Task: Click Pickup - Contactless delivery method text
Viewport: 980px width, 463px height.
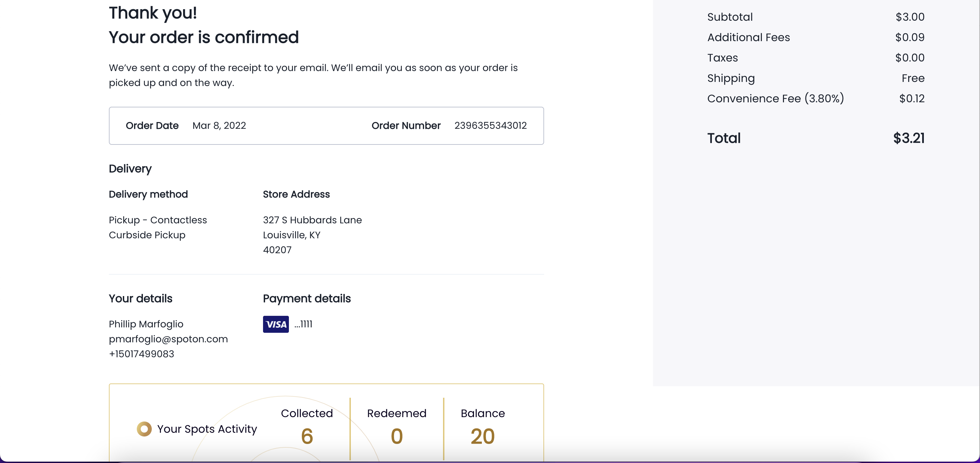Action: [x=158, y=220]
